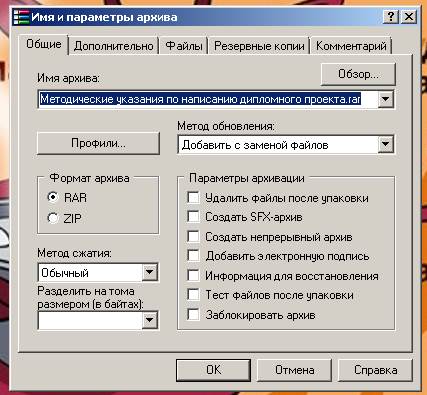The width and height of the screenshot is (427, 395).
Task: Close the archive parameters dialog
Action: (x=409, y=16)
